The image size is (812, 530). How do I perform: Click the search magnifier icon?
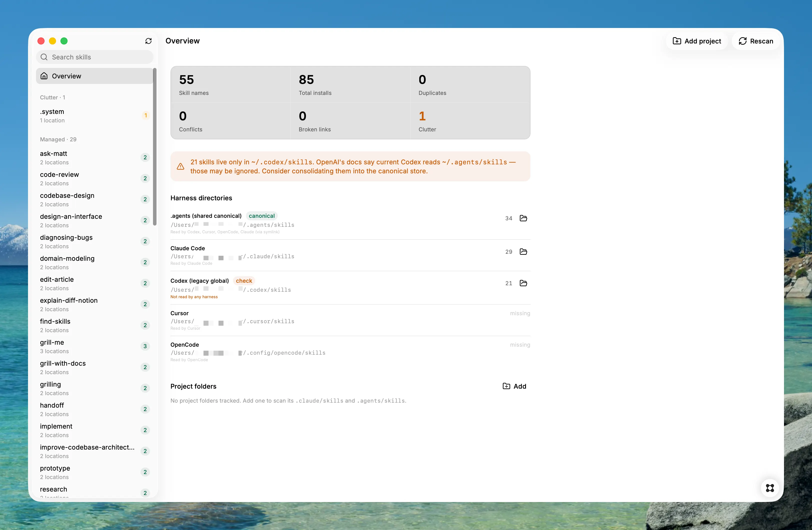[x=44, y=57]
